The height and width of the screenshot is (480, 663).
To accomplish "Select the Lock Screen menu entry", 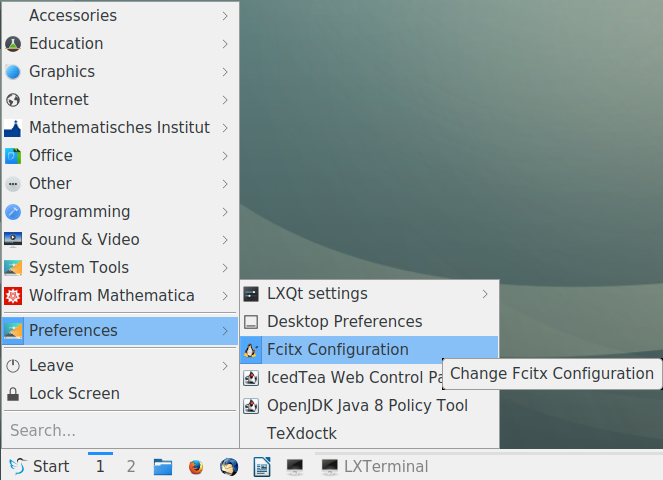I will pyautogui.click(x=120, y=394).
